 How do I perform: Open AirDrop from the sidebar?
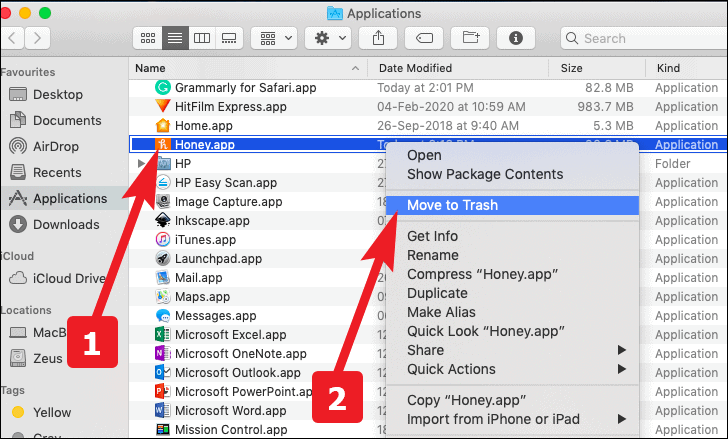[58, 146]
